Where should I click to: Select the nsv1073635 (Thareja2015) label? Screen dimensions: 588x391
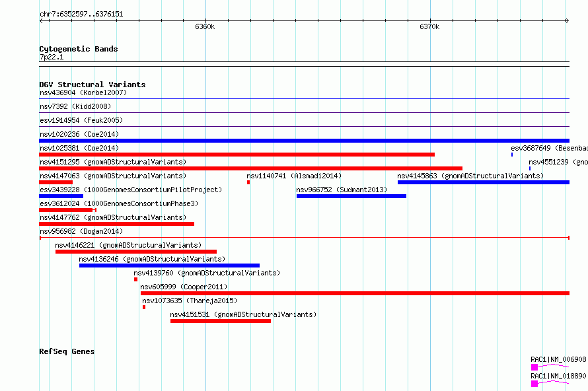coord(190,301)
